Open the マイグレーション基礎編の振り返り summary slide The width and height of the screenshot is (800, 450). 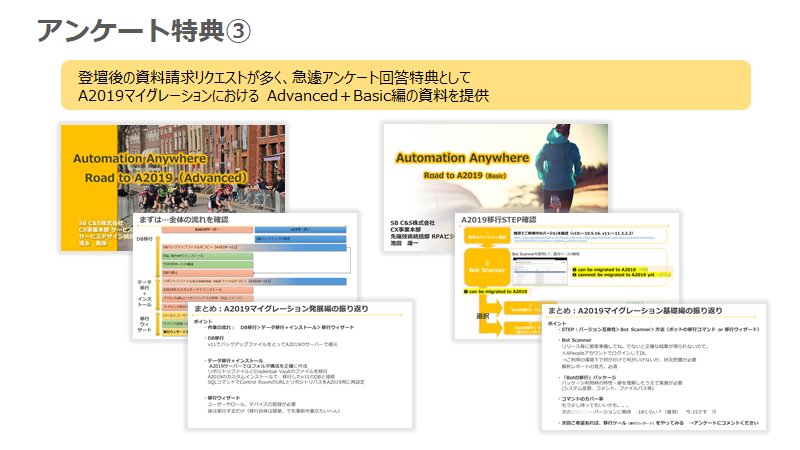point(654,367)
